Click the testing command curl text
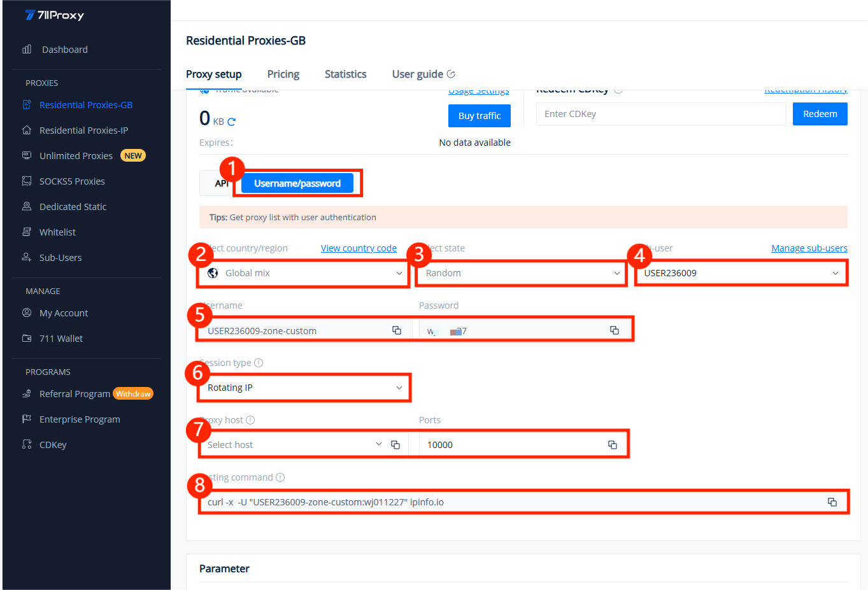Screen dimensions: 868x590 click(x=325, y=502)
